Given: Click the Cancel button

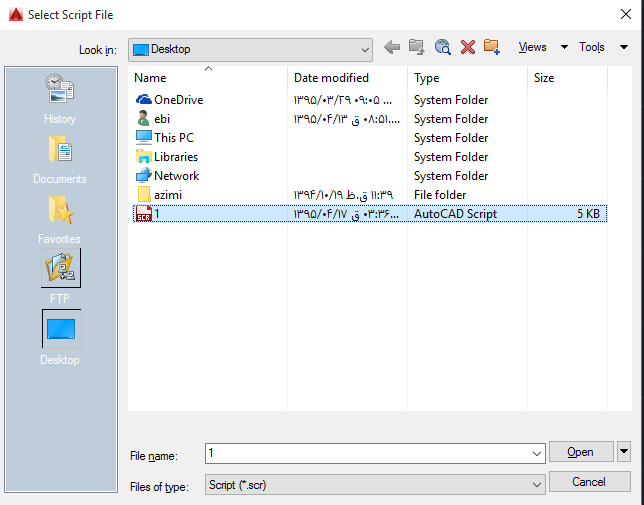Looking at the screenshot, I should 589,482.
